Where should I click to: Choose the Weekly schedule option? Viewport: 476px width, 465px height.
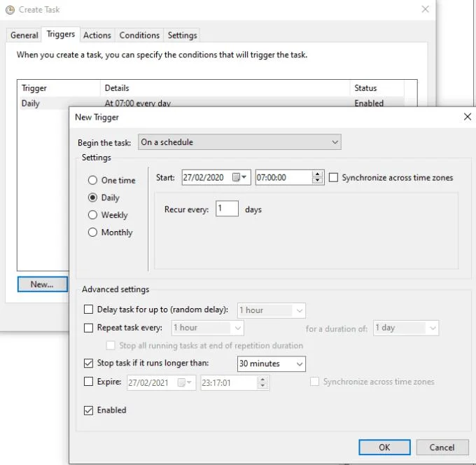tap(92, 215)
